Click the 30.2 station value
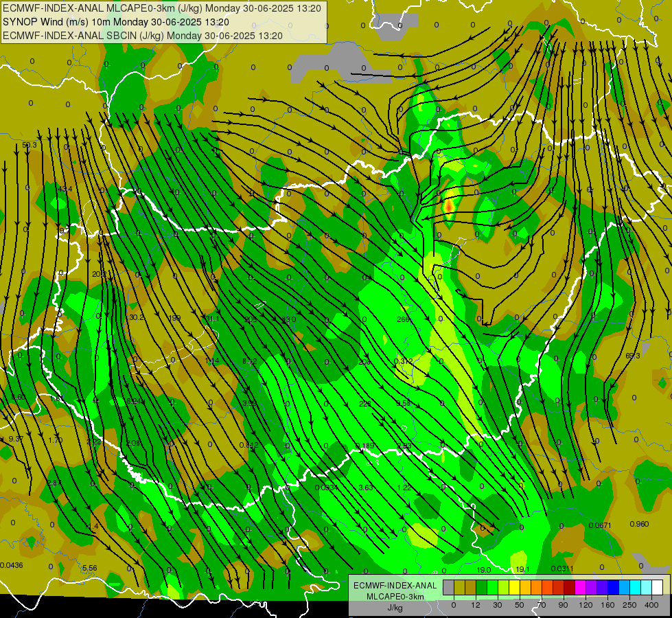The height and width of the screenshot is (618, 672). click(137, 317)
